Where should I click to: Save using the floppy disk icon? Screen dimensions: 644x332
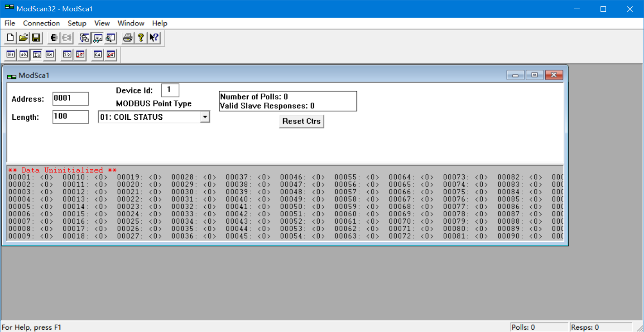coord(36,38)
